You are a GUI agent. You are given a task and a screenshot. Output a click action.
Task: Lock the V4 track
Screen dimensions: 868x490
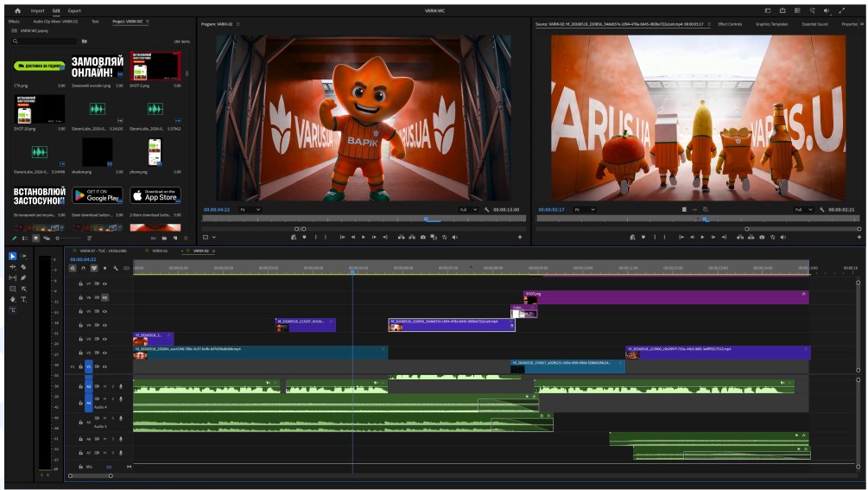[x=81, y=325]
